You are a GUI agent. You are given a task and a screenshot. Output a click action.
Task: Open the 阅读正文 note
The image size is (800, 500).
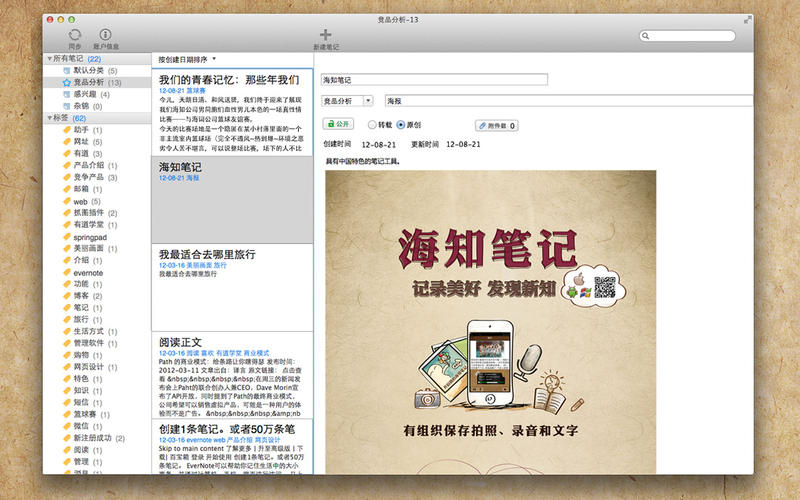pyautogui.click(x=232, y=376)
